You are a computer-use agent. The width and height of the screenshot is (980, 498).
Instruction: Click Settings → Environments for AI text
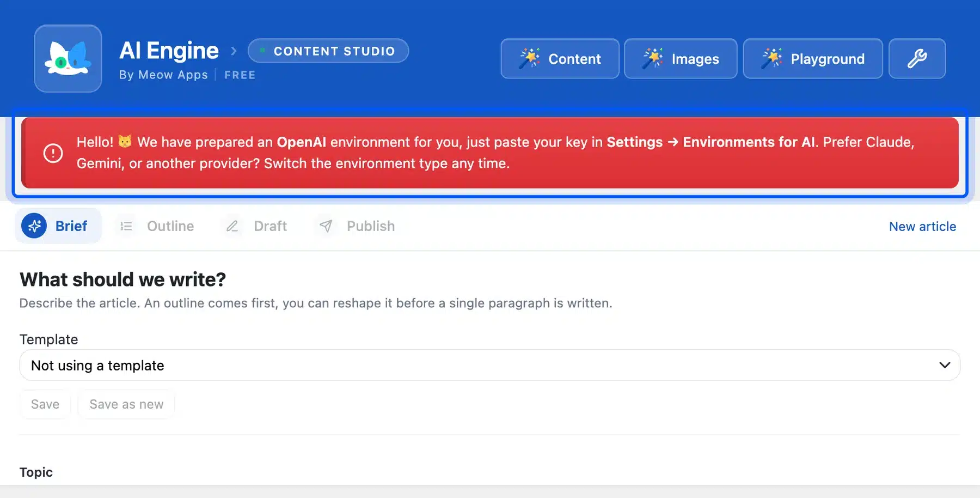click(x=711, y=142)
